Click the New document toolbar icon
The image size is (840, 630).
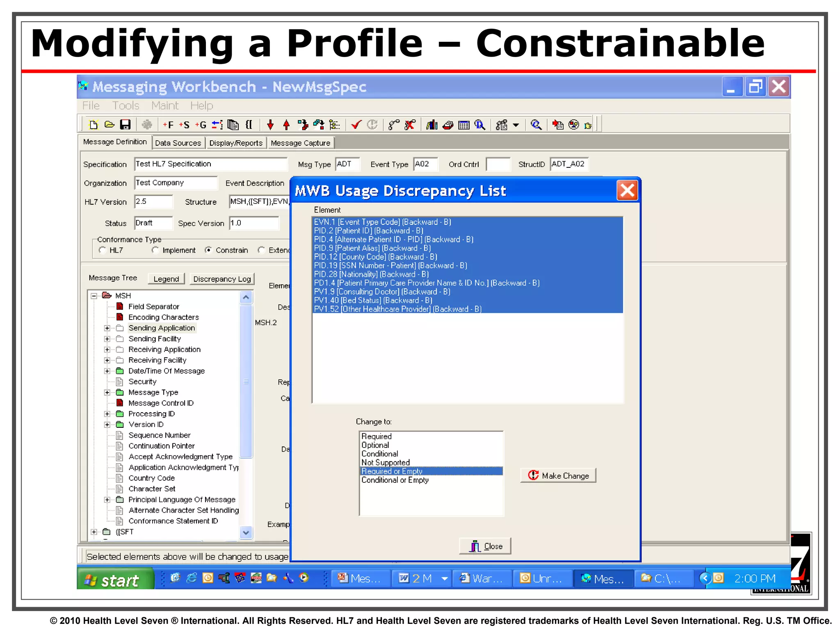coord(93,125)
